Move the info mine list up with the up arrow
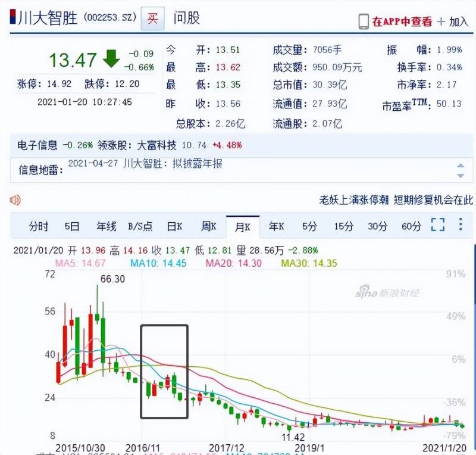This screenshot has width=476, height=455. [x=461, y=166]
